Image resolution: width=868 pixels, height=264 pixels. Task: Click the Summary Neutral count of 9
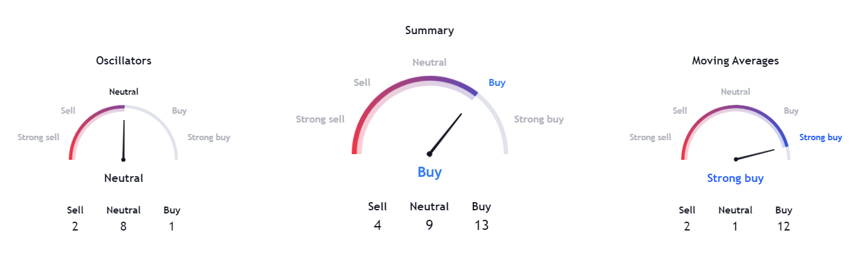coord(429,225)
